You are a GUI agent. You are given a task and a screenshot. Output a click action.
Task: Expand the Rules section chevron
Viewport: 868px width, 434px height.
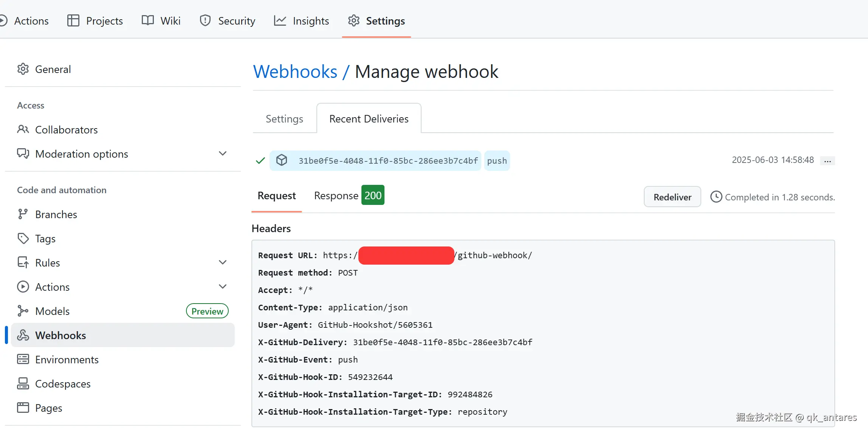(x=223, y=262)
